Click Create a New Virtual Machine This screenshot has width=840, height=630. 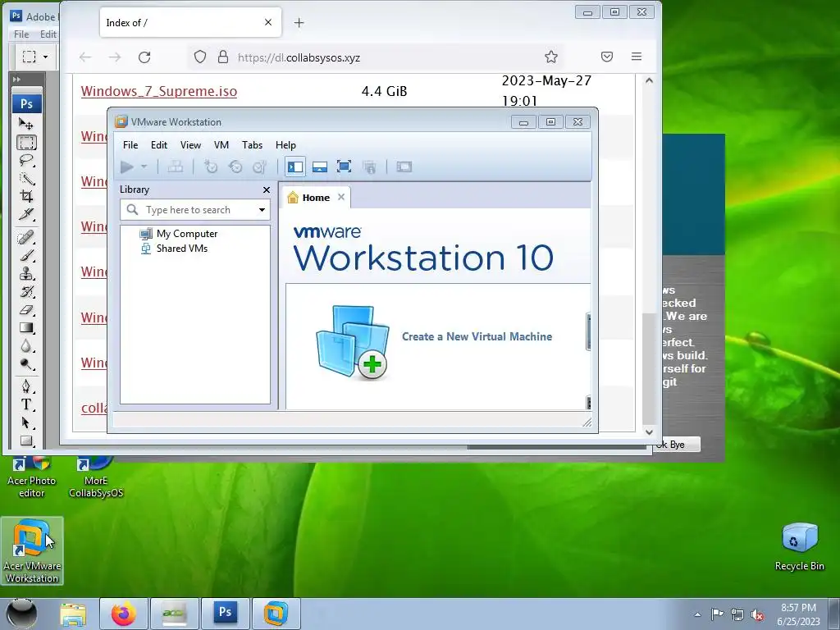pos(477,336)
